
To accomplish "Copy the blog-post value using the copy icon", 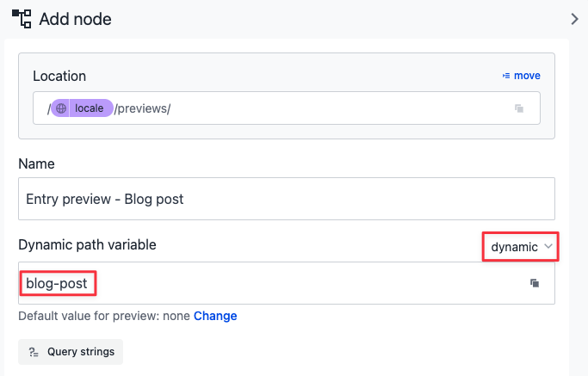I will [534, 283].
